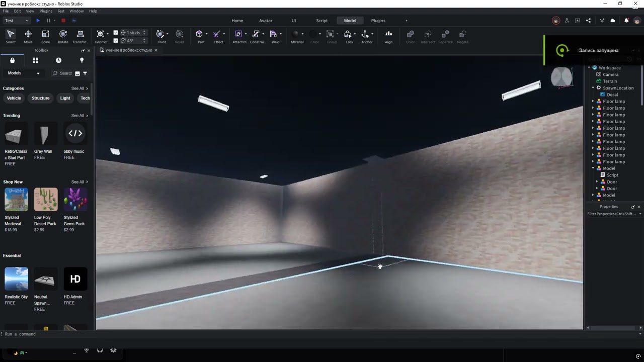Switch to the Home tab
Viewport: 644px width, 362px height.
[237, 21]
